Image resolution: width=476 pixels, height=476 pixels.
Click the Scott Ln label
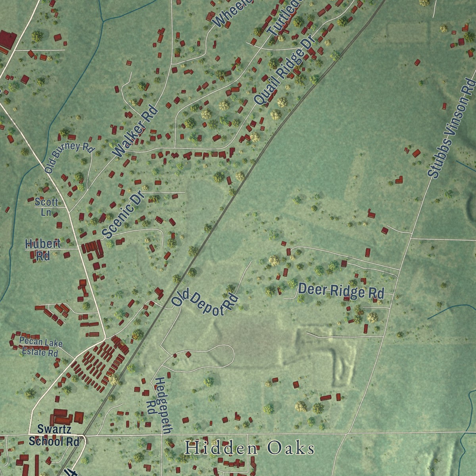pyautogui.click(x=46, y=207)
